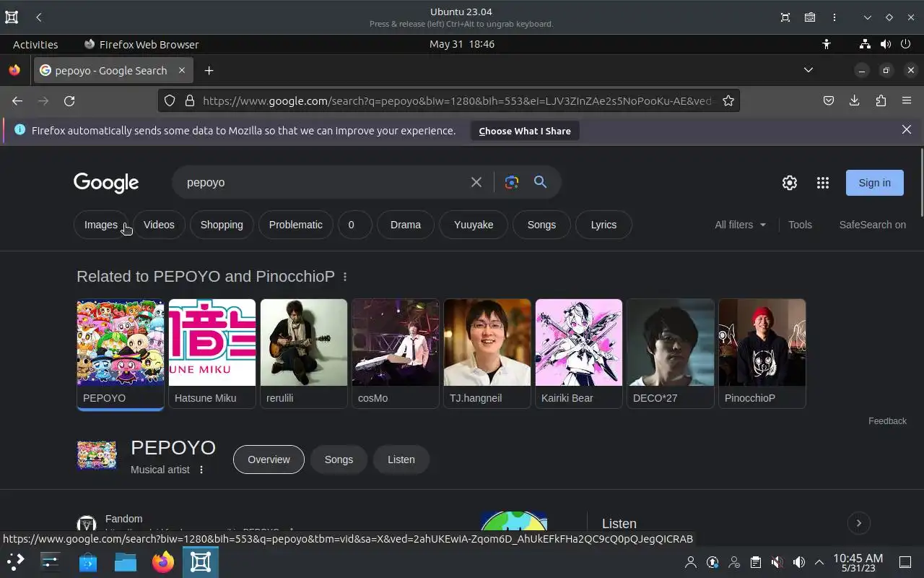Screen dimensions: 924x578
Task: Bookmark this page with the star
Action: 728,101
